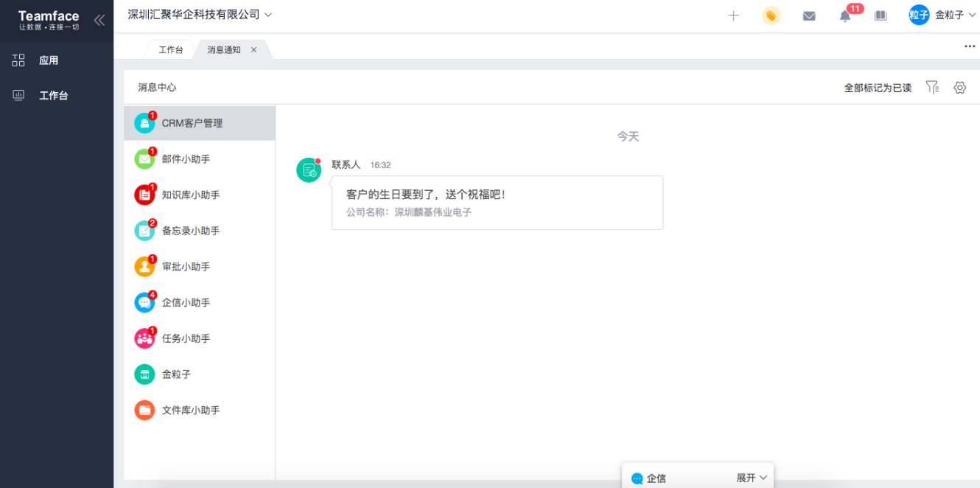The image size is (980, 488).
Task: Click the 金粒子 green store icon
Action: (x=144, y=374)
